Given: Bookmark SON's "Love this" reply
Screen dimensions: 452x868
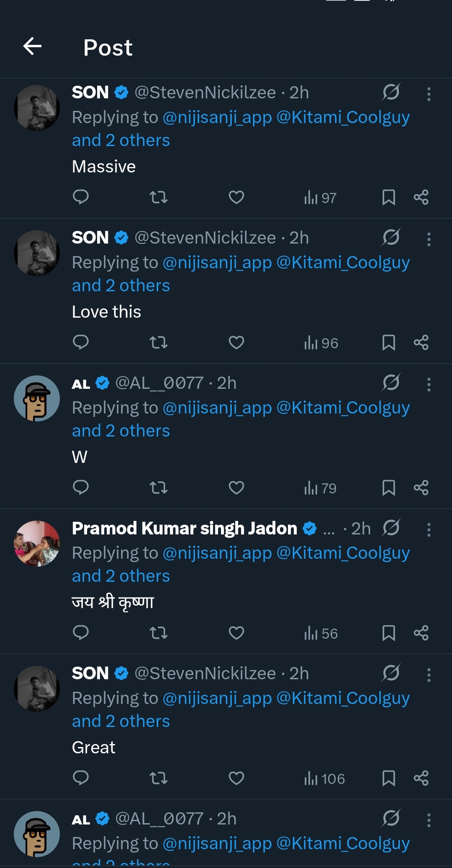Looking at the screenshot, I should pyautogui.click(x=389, y=342).
